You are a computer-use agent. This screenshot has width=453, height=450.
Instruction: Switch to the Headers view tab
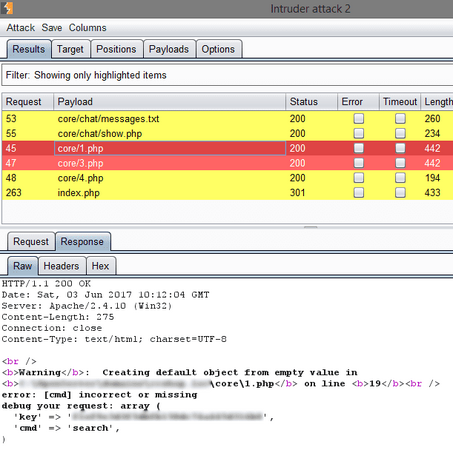click(62, 266)
